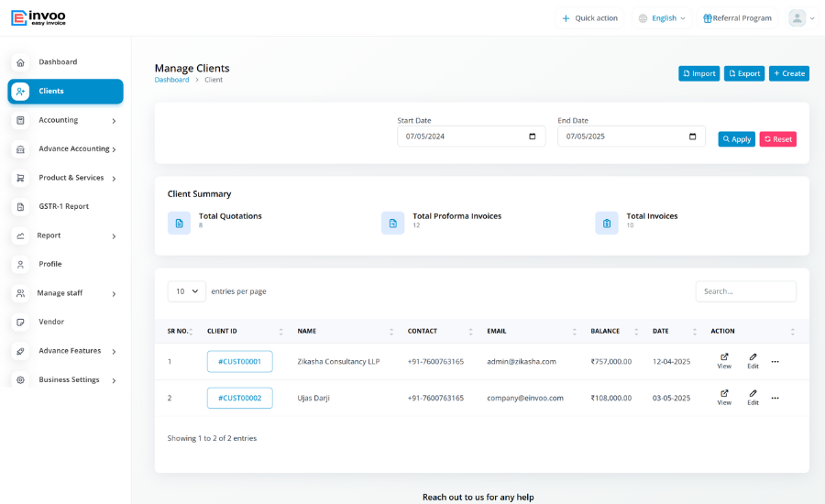Screen dimensions: 825x504
Task: Click email admin@zikasha.com
Action: point(522,361)
